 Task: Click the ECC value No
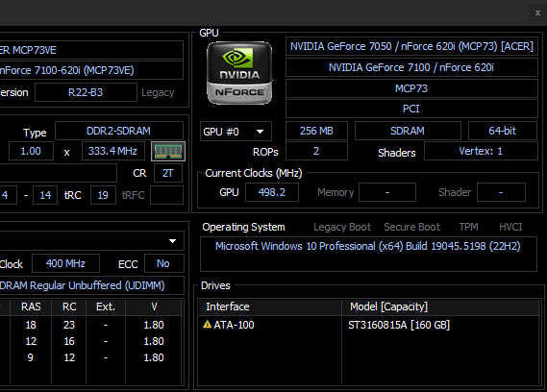click(163, 263)
